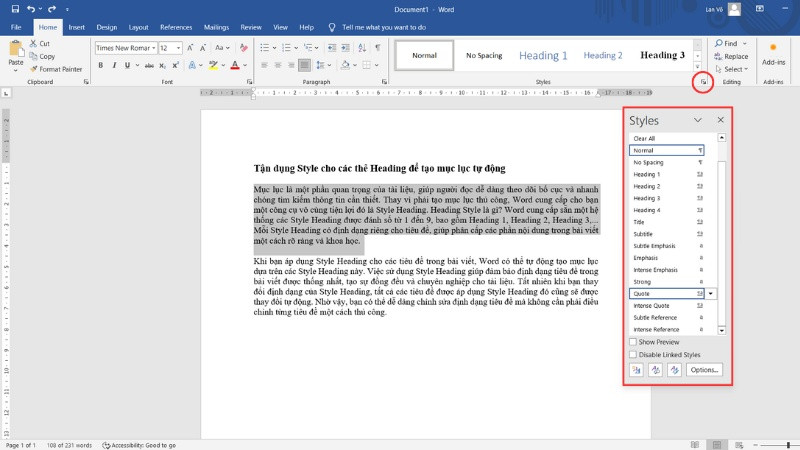Viewport: 800px width, 450px height.
Task: Open the Styles pane dialog launcher
Action: pyautogui.click(x=702, y=82)
